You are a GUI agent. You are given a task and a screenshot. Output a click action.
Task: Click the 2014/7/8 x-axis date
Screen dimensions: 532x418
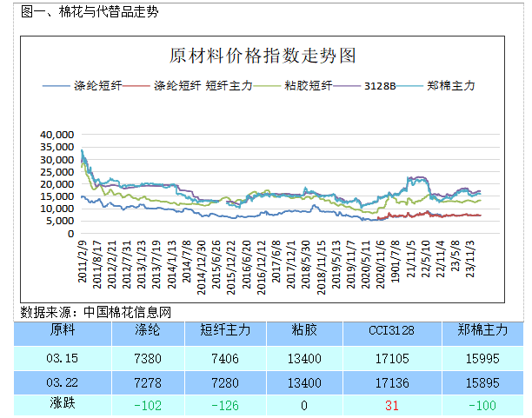coord(187,262)
